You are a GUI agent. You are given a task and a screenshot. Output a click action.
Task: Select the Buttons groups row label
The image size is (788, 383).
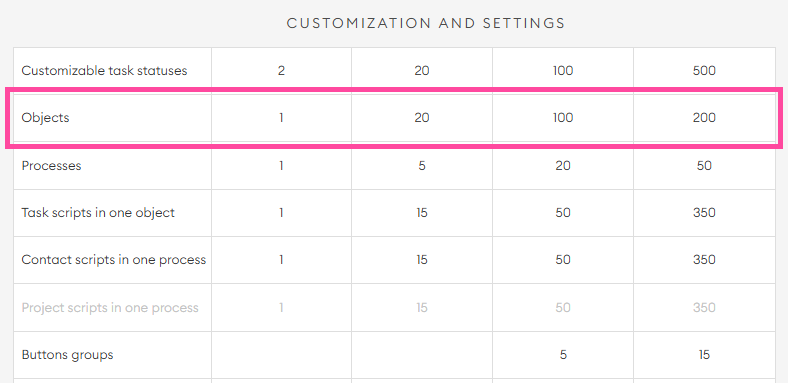click(x=67, y=355)
